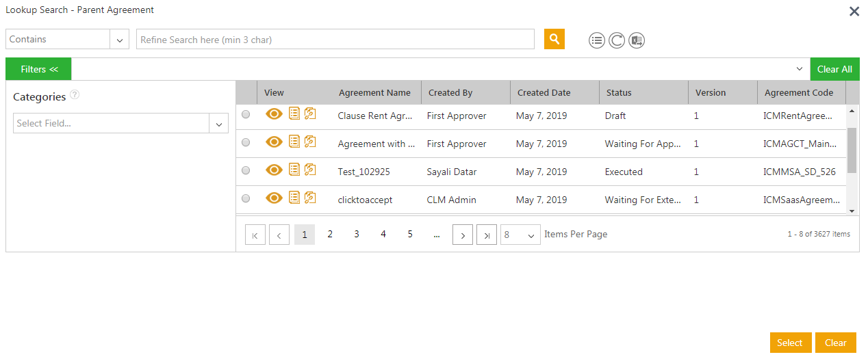Select the Clause Rent agreement radio button
This screenshot has width=868, height=359.
tap(246, 115)
